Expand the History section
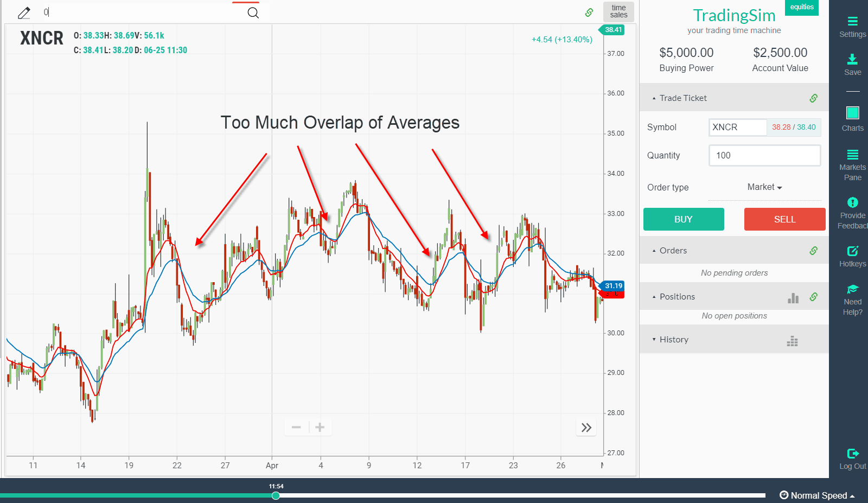 pos(654,339)
